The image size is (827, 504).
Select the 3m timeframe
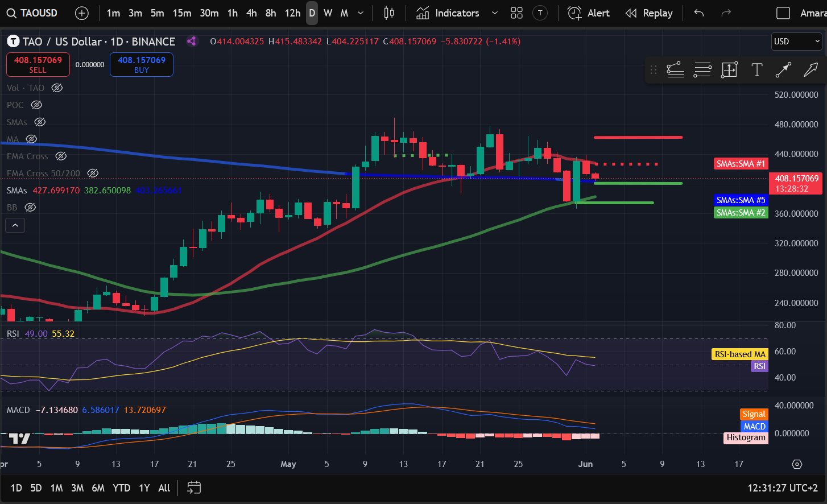tap(135, 13)
